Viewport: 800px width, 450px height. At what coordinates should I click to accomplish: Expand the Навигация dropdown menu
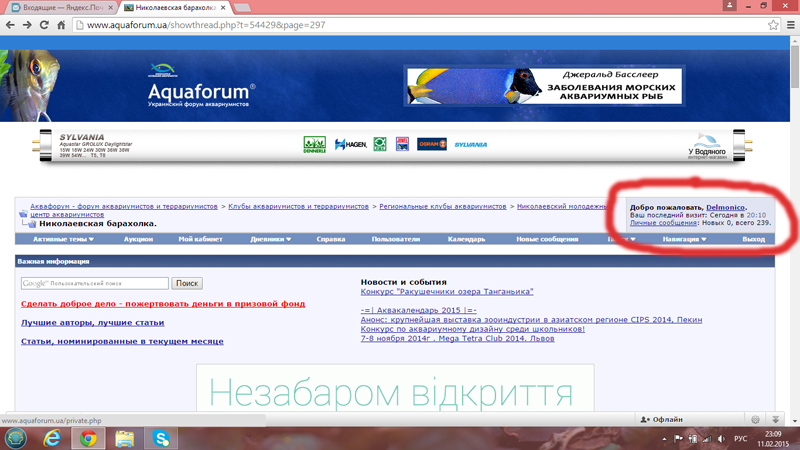684,239
